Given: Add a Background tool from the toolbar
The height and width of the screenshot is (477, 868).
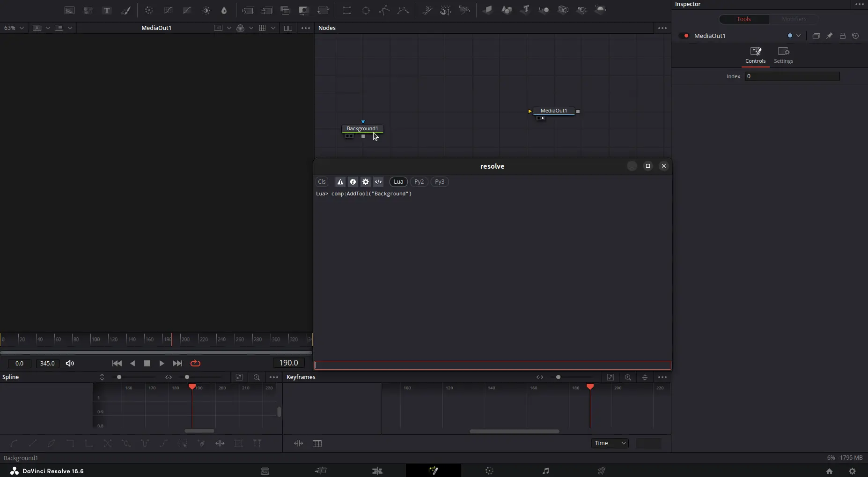Looking at the screenshot, I should [69, 10].
